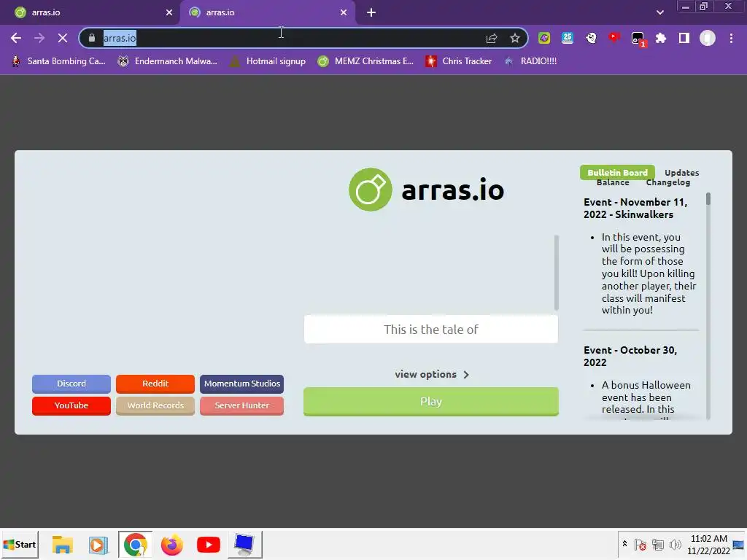Open the Chrome profile avatar
Image resolution: width=747 pixels, height=560 pixels.
(x=708, y=38)
